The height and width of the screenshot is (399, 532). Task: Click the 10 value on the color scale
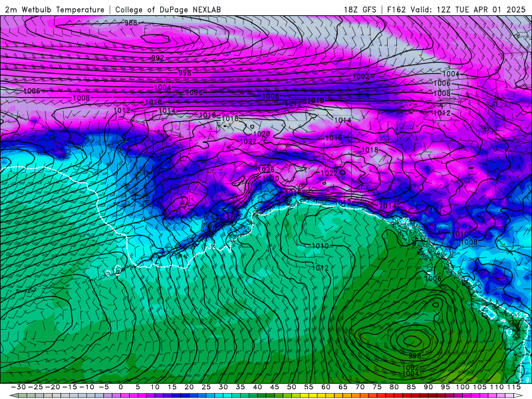155,387
